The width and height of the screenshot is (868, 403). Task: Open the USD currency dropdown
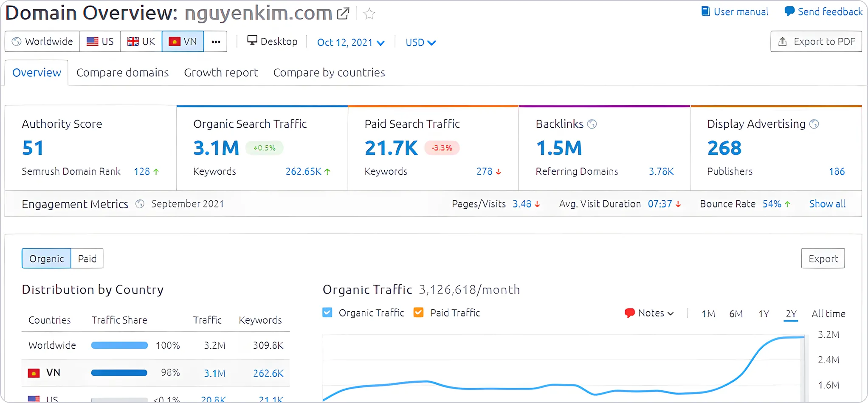pos(420,42)
